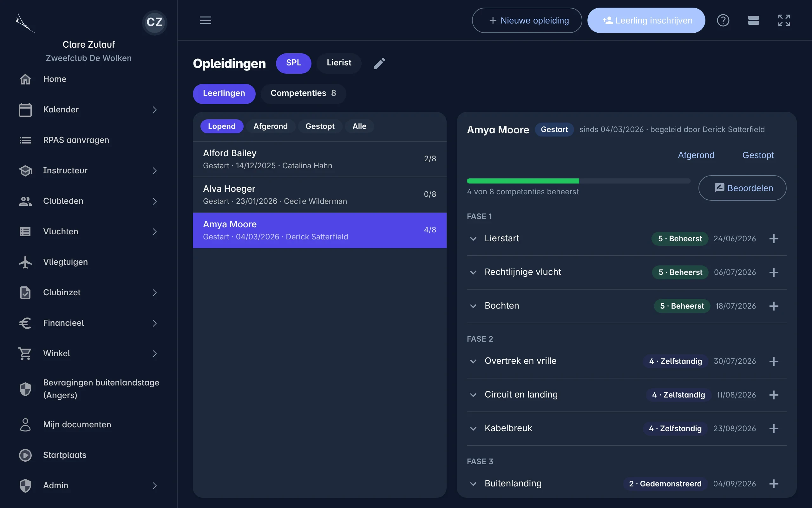The width and height of the screenshot is (812, 508).
Task: Toggle fullscreen with the expand icon
Action: 784,20
